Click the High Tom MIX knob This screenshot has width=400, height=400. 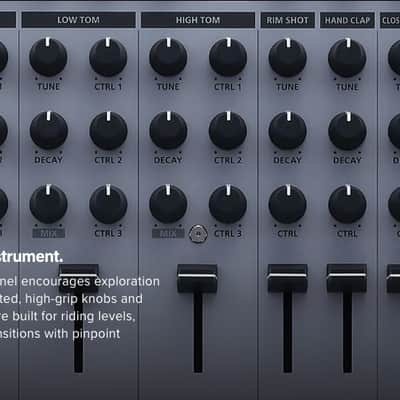click(x=168, y=204)
